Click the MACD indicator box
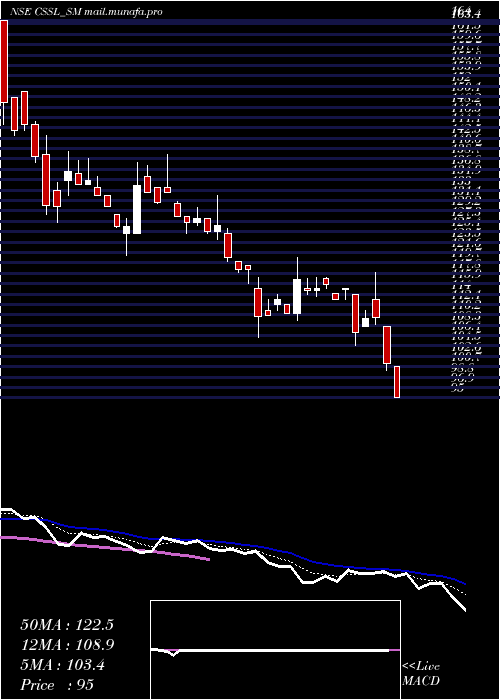Screen dimensions: 500x700 coord(275,650)
